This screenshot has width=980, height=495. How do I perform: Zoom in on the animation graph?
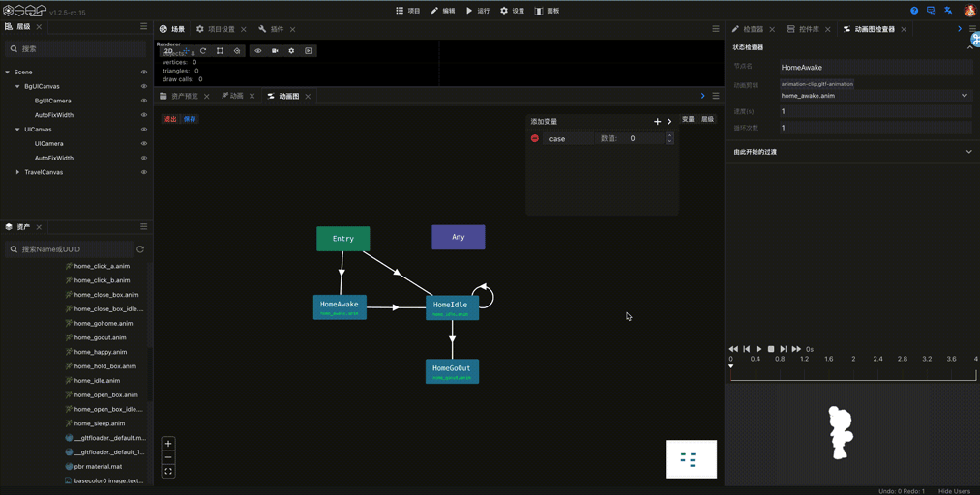168,444
